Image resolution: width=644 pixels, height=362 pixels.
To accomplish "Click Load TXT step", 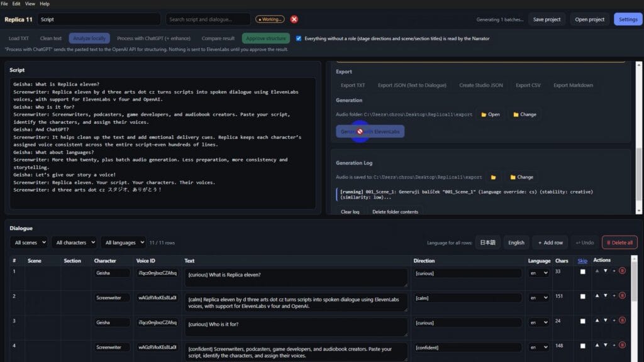I will point(19,38).
